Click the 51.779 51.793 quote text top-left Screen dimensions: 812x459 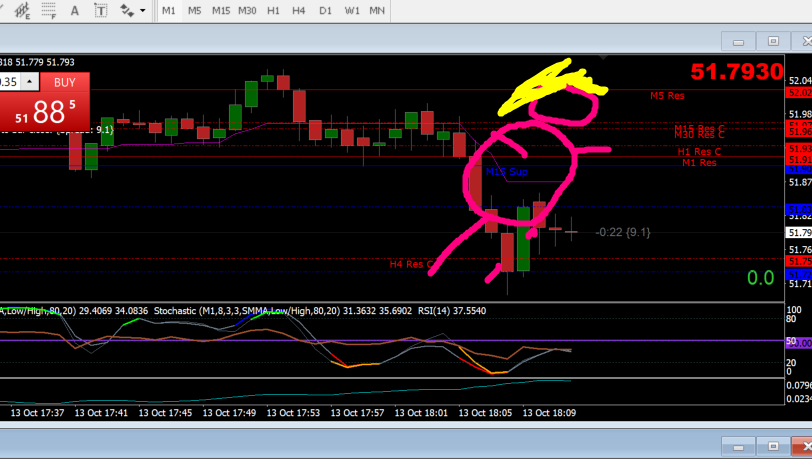[45, 62]
